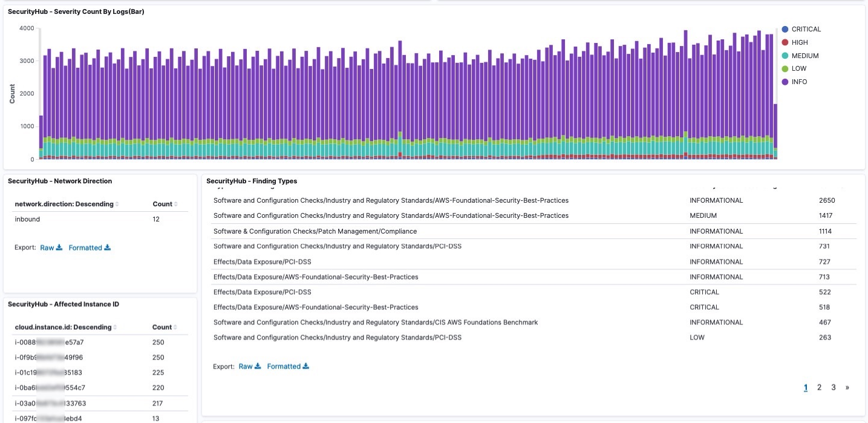Export Network Direction data as Formatted

90,248
